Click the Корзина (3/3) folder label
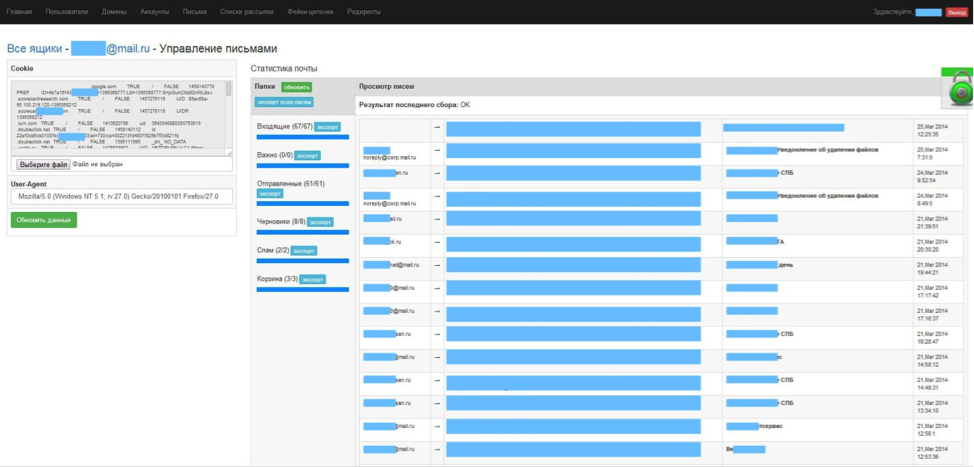Screen dimensions: 974x467 click(277, 279)
